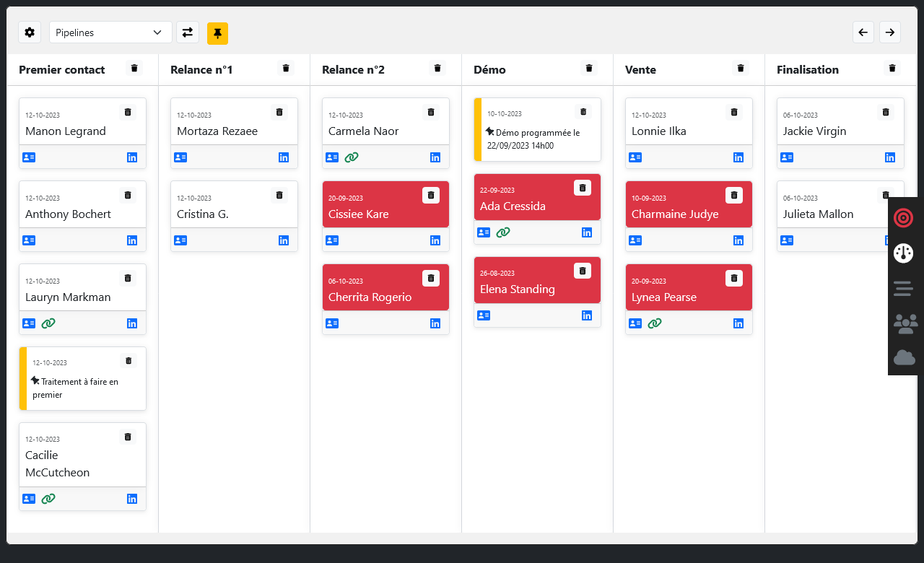The height and width of the screenshot is (563, 924).
Task: Open the contacts group sidebar icon
Action: coord(905,323)
